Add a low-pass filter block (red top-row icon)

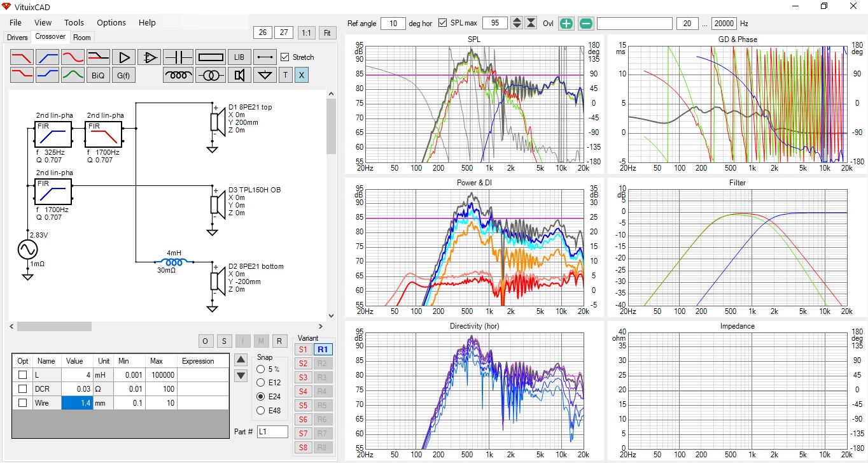pyautogui.click(x=22, y=57)
